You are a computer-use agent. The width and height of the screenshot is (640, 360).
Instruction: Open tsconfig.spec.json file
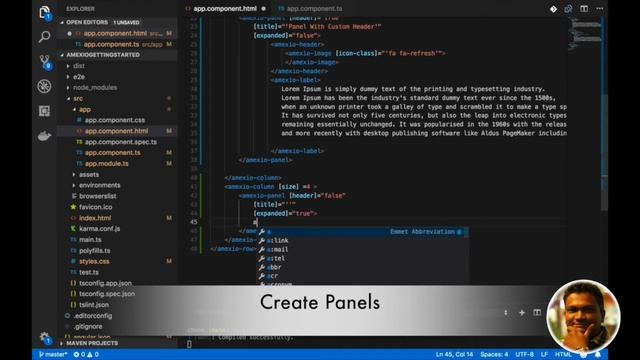click(107, 294)
